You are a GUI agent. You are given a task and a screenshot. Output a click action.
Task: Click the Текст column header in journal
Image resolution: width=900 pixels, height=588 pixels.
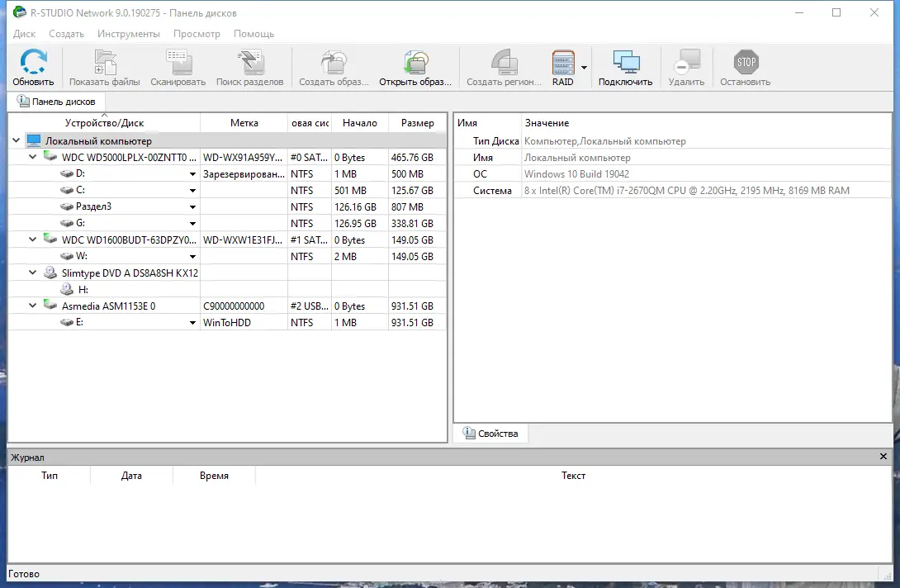[x=573, y=476]
